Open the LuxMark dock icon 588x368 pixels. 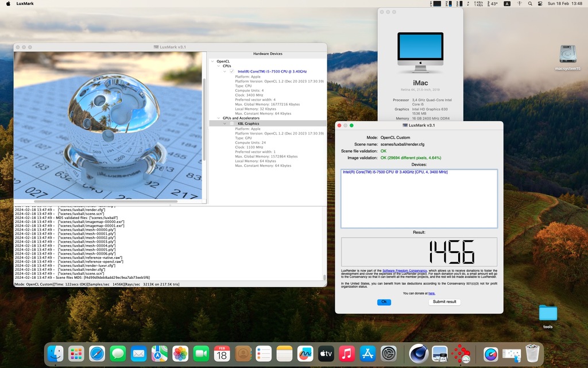461,353
